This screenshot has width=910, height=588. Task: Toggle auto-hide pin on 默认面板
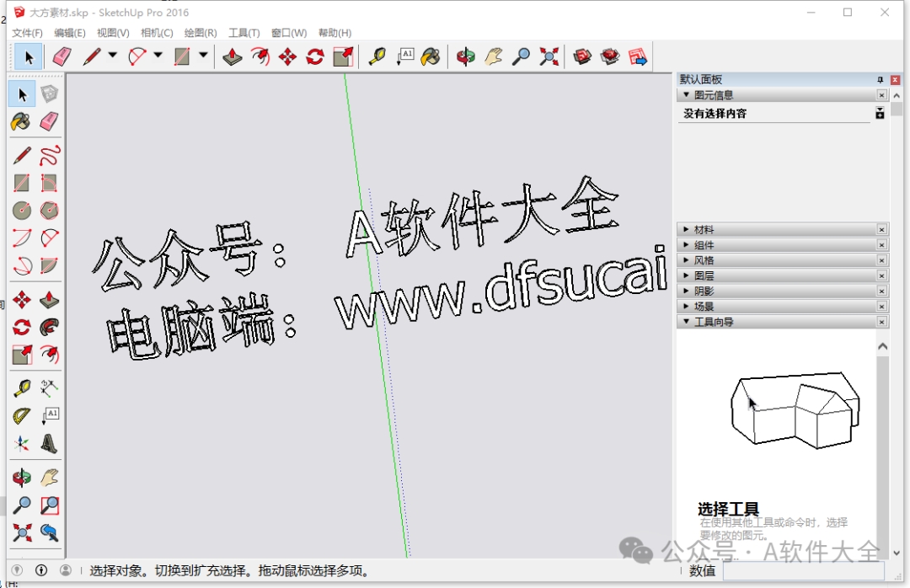coord(880,79)
